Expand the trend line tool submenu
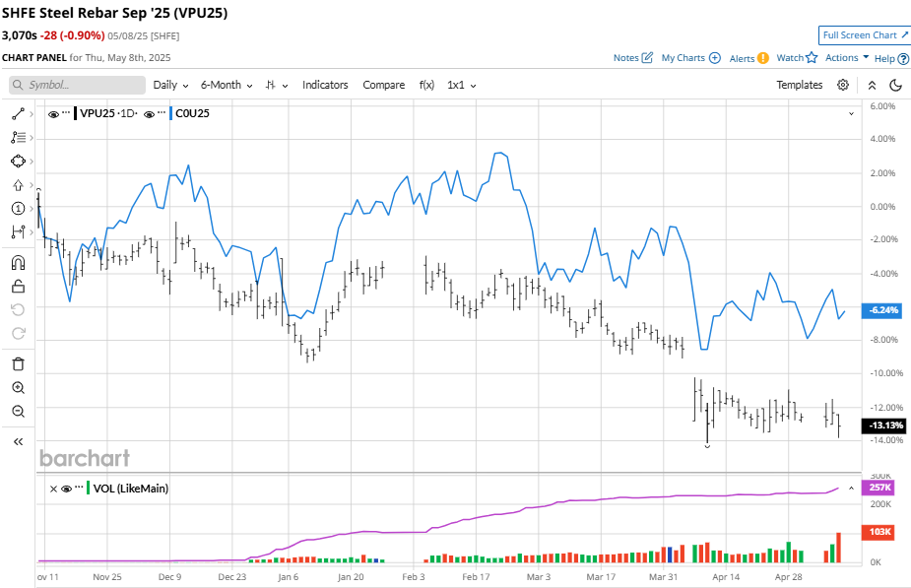Screen dimensions: 911x588 pos(32,114)
